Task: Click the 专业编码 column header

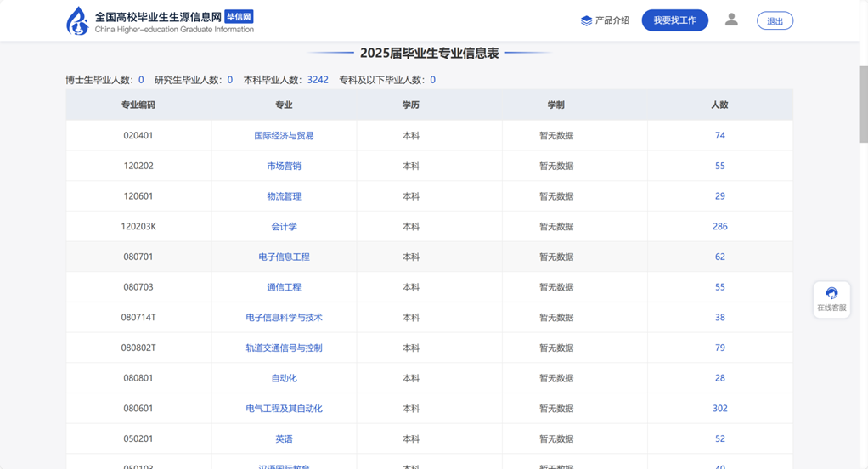Action: pyautogui.click(x=138, y=105)
